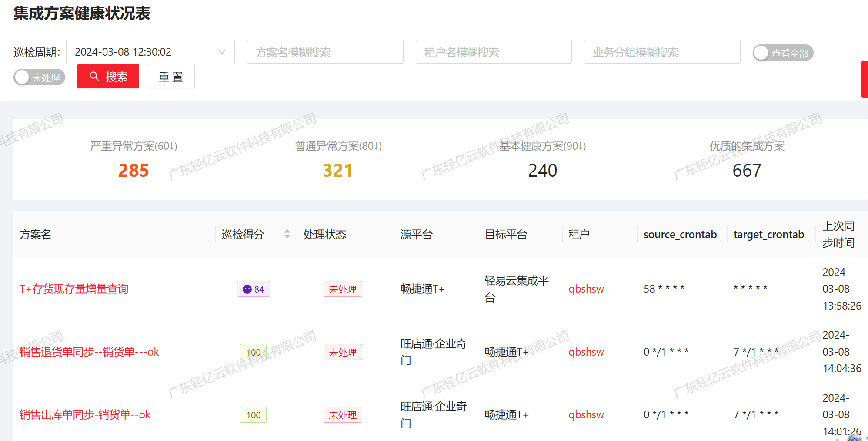Toggle the 查看全部 switch
868x441 pixels.
tap(783, 53)
